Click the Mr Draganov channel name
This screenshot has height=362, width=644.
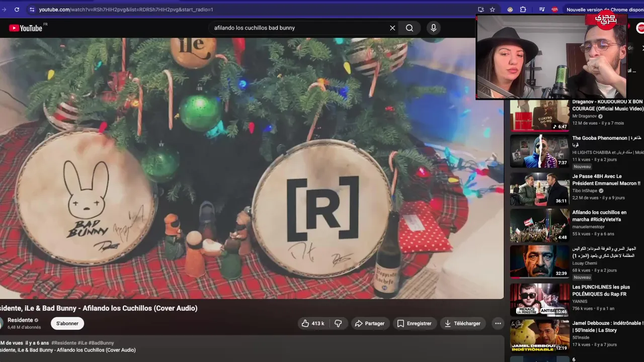584,116
